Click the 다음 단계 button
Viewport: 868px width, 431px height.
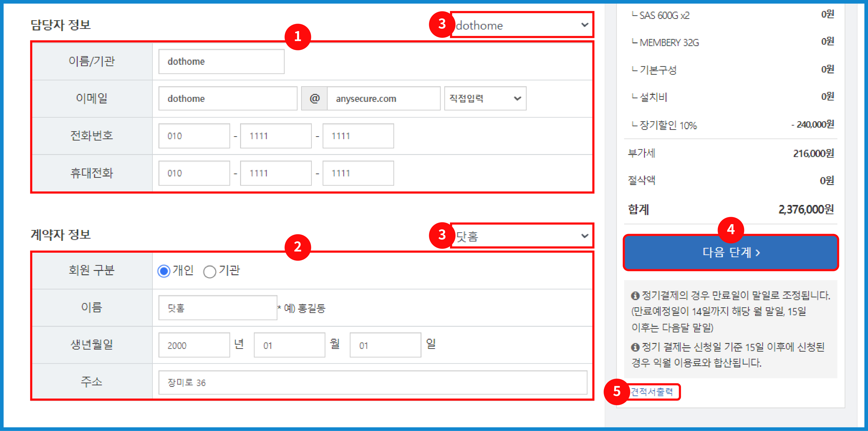tap(730, 252)
